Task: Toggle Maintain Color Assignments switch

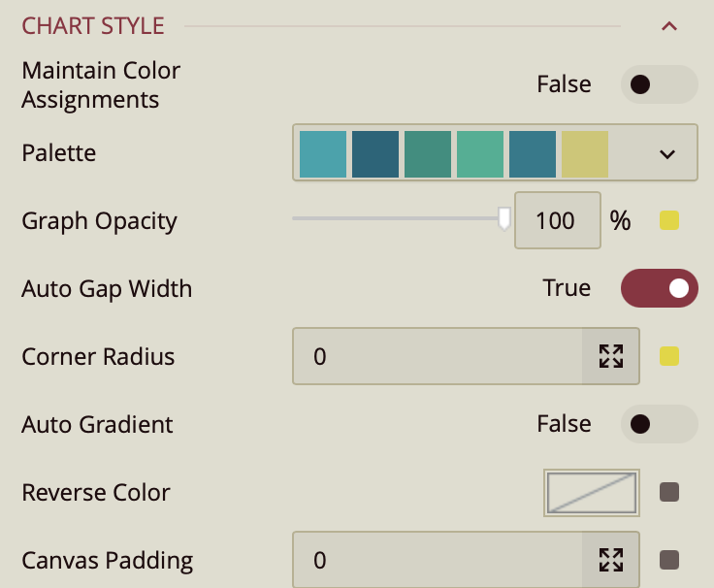Action: tap(659, 84)
